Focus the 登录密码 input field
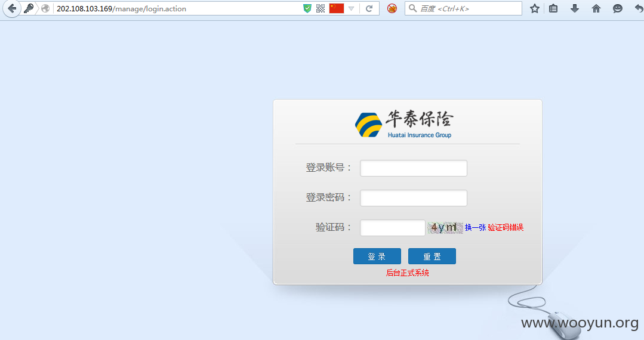The image size is (644, 340). click(414, 198)
